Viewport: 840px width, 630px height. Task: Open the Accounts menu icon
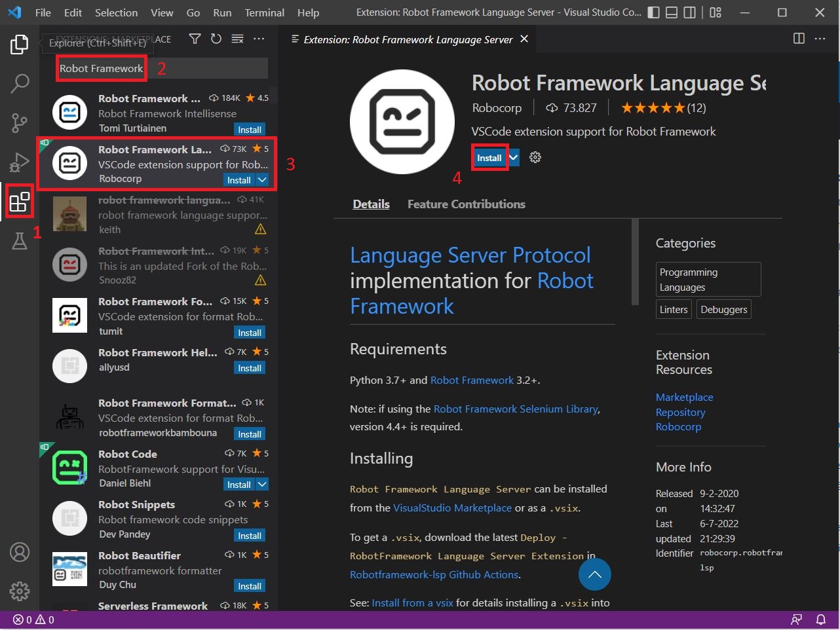click(20, 552)
